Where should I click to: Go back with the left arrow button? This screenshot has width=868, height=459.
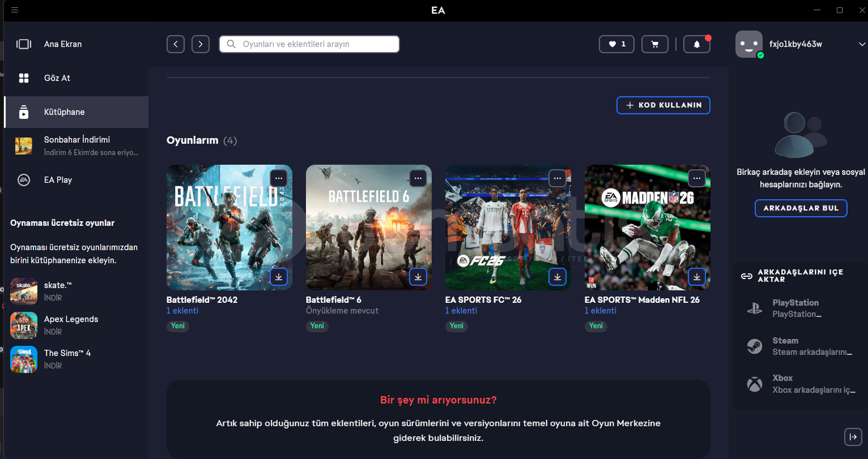pos(176,44)
